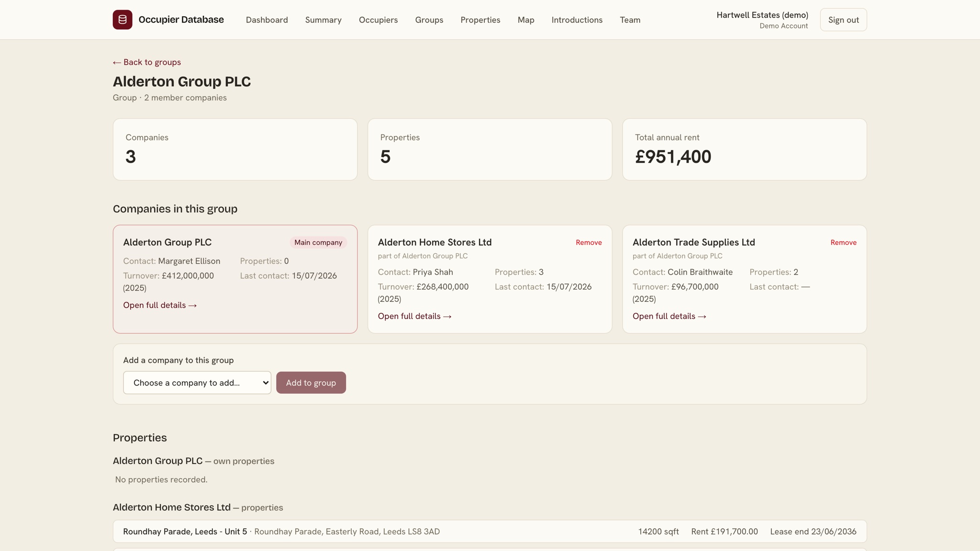This screenshot has height=551, width=980.
Task: Open the Dashboard page
Action: click(267, 20)
